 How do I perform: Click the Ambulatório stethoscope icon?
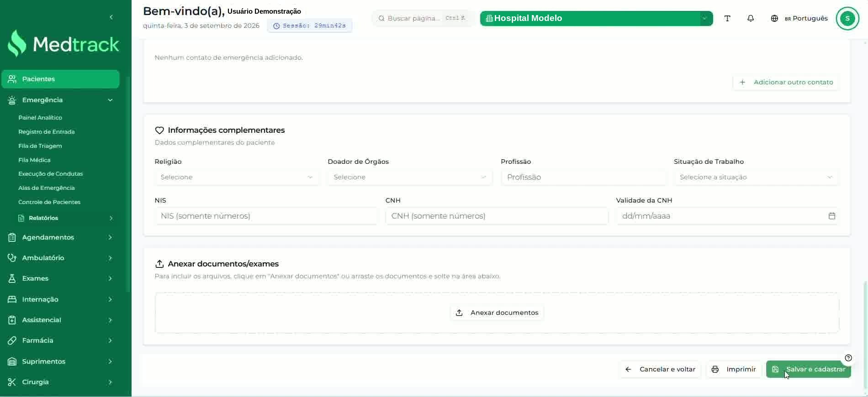pos(12,258)
